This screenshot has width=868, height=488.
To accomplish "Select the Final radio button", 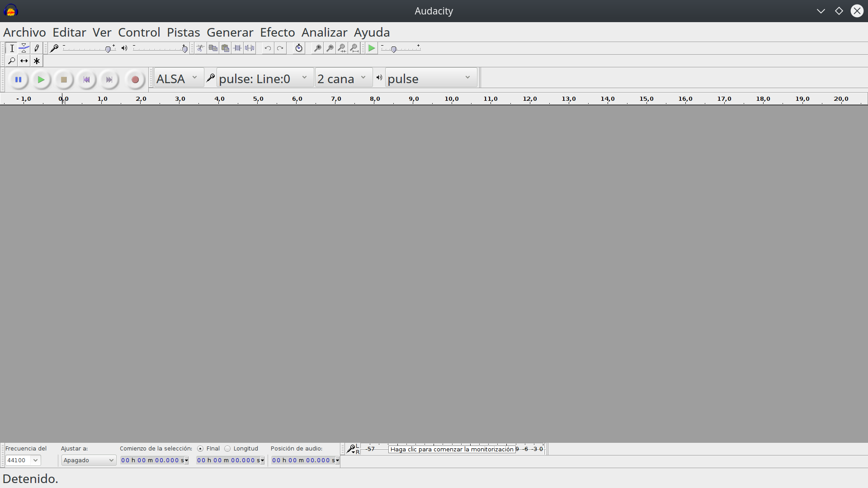I will tap(200, 449).
